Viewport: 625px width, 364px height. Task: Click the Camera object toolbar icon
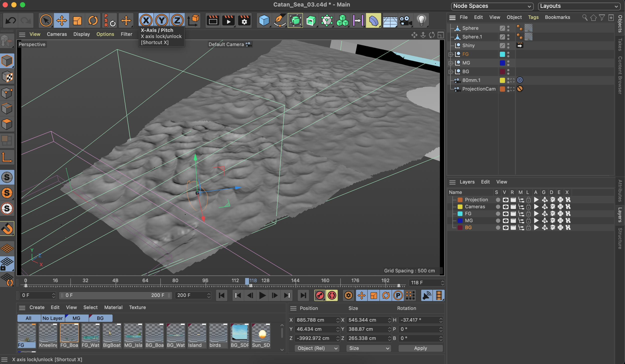click(405, 20)
